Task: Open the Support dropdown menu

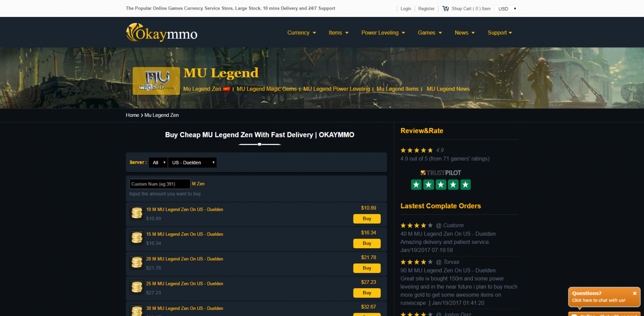Action: pyautogui.click(x=500, y=33)
